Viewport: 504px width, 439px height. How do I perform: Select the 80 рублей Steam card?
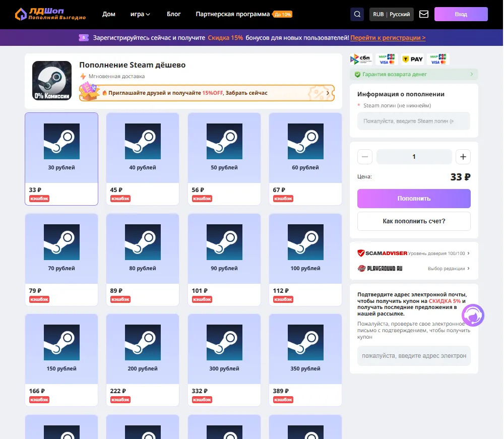(x=143, y=260)
